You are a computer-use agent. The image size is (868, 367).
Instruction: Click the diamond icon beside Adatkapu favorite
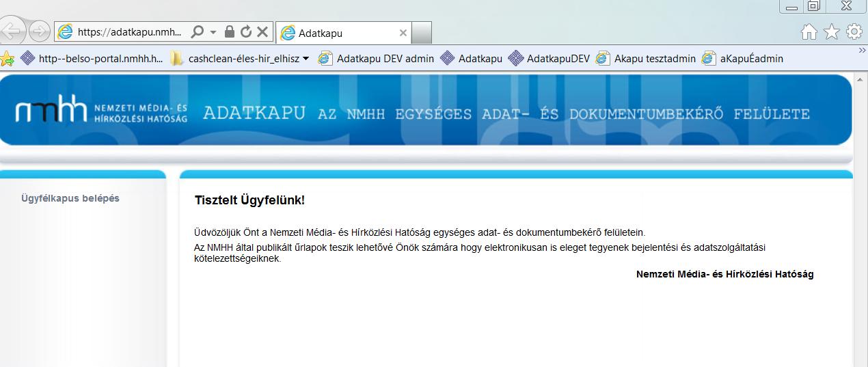(447, 58)
